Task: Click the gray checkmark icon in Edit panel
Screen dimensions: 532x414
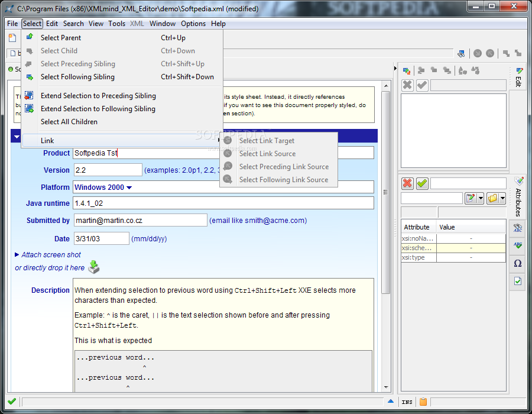Action: (422, 85)
